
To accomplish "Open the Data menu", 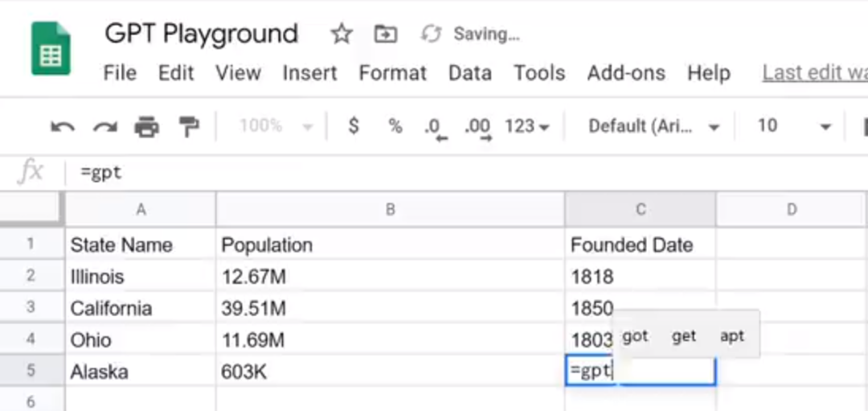I will point(470,73).
